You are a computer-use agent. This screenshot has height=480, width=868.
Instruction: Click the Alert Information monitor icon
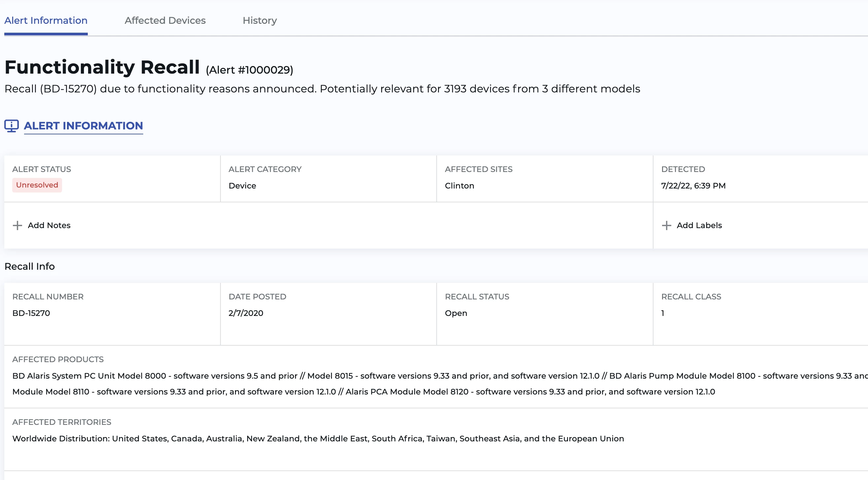pyautogui.click(x=12, y=126)
